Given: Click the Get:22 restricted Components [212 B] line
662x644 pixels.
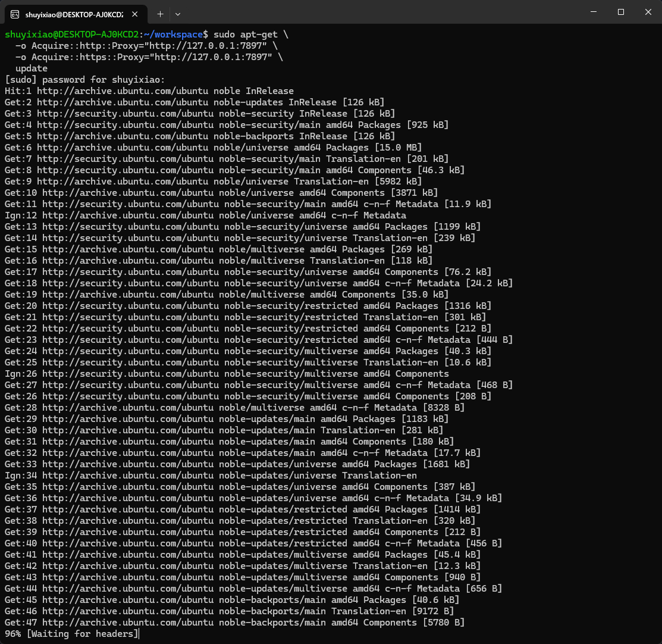Looking at the screenshot, I should point(248,329).
